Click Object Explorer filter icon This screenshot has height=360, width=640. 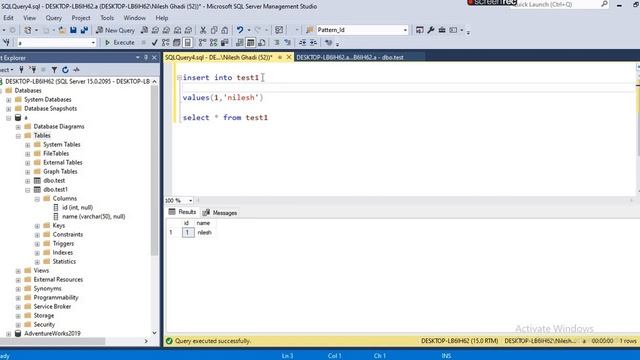tap(54, 70)
